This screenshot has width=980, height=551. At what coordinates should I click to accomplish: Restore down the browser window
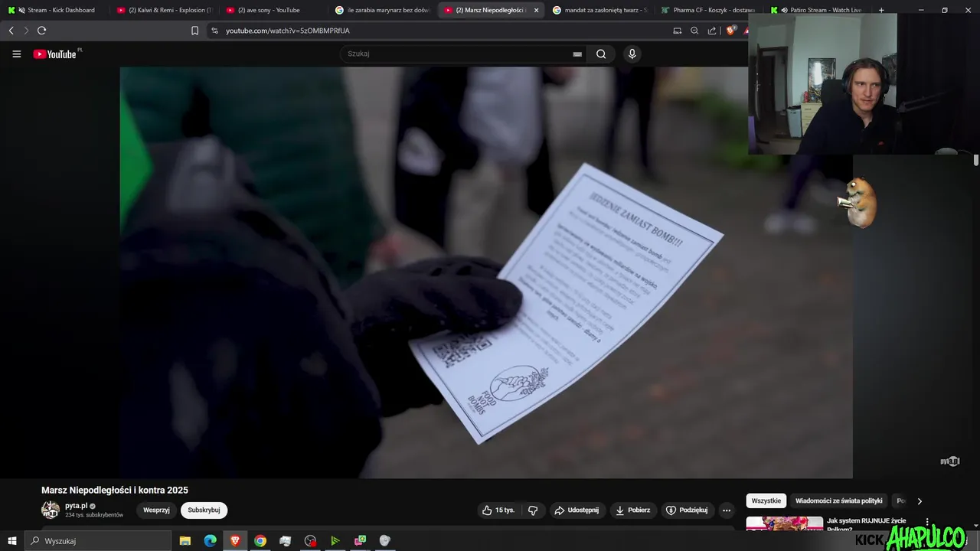944,10
